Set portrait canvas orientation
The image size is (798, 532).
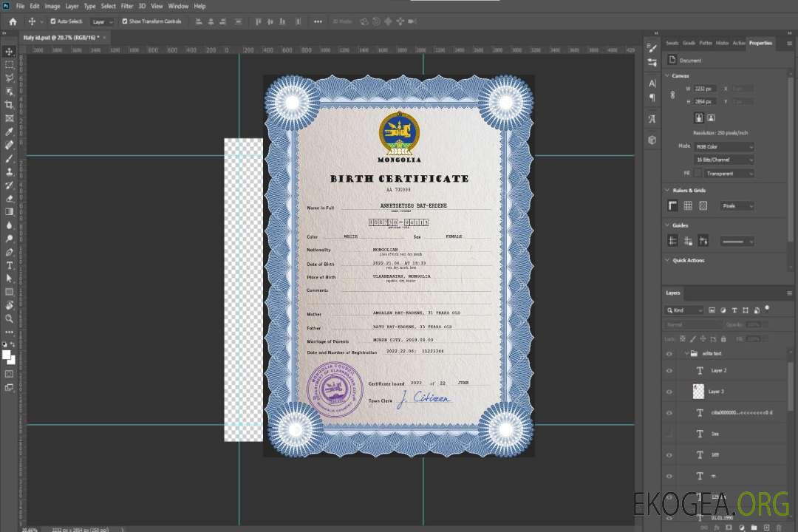click(699, 117)
